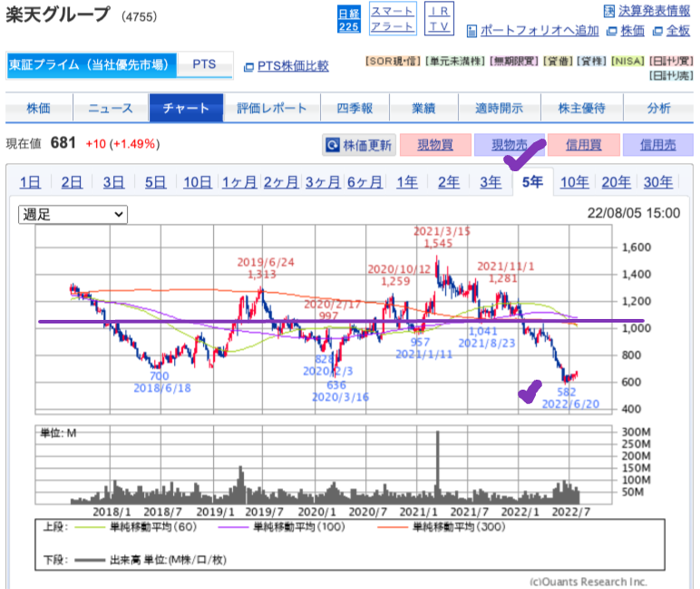Viewport: 700px width, 589px height.
Task: Click the 楽天グループ company name heading
Action: (58, 14)
